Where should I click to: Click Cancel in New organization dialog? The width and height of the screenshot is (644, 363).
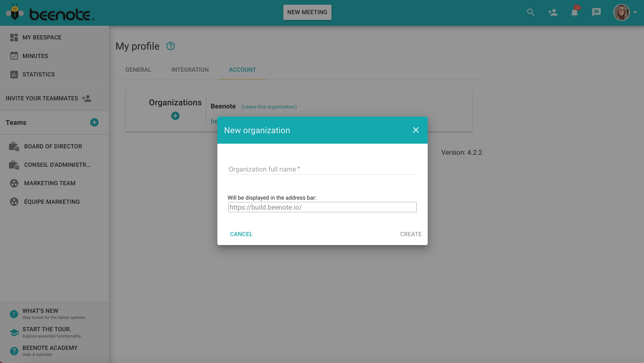[241, 234]
